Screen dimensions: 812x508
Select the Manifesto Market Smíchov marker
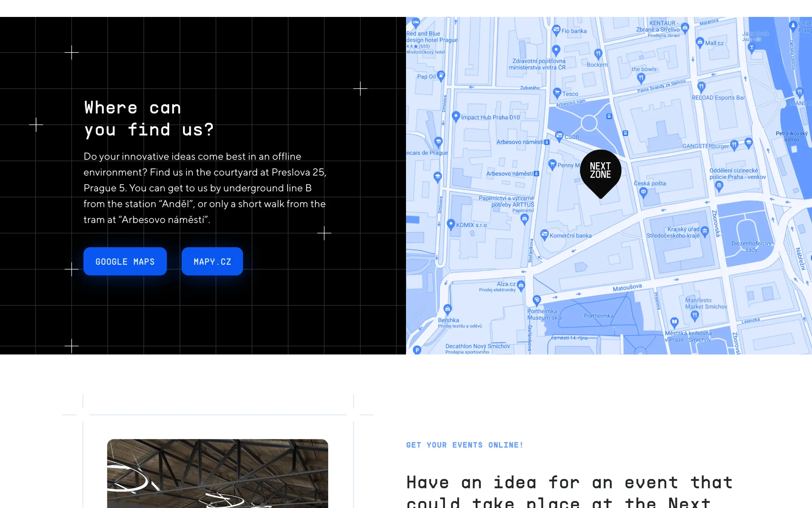click(695, 316)
